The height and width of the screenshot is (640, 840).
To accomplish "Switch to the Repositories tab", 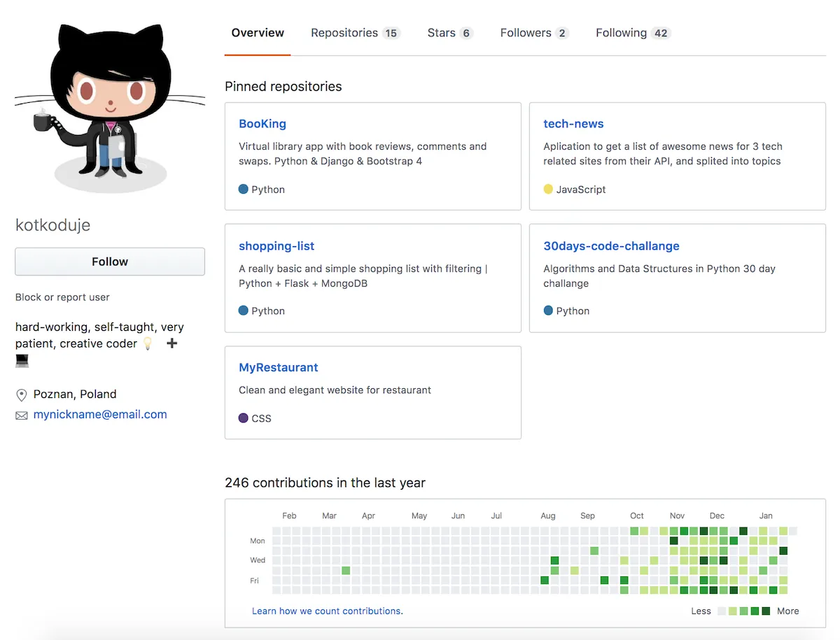I will pyautogui.click(x=355, y=33).
